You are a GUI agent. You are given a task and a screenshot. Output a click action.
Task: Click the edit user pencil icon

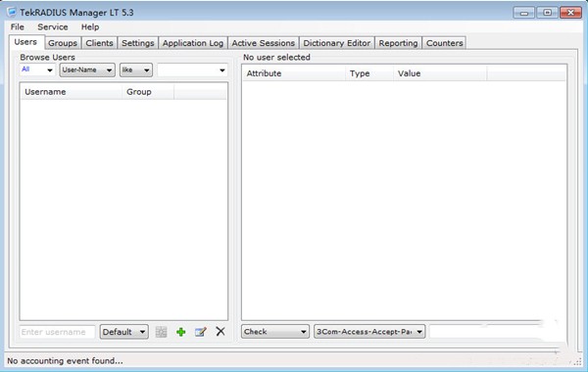201,332
